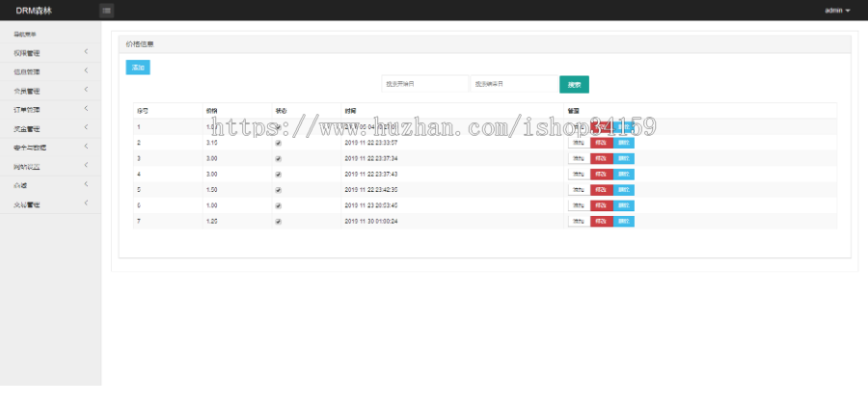Focus the start date search field

coord(425,84)
